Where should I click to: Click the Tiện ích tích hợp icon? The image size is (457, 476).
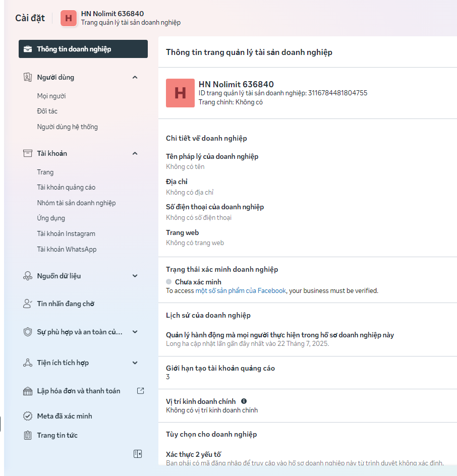[x=28, y=363]
